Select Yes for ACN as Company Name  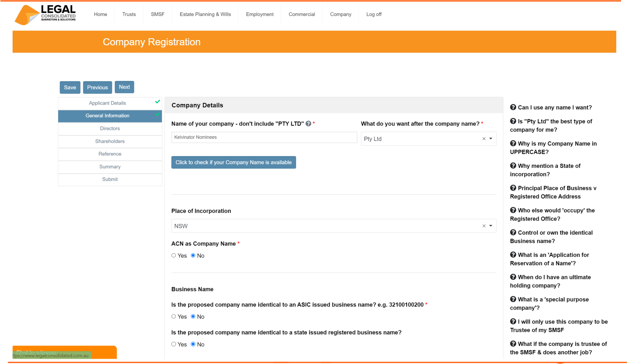click(174, 255)
